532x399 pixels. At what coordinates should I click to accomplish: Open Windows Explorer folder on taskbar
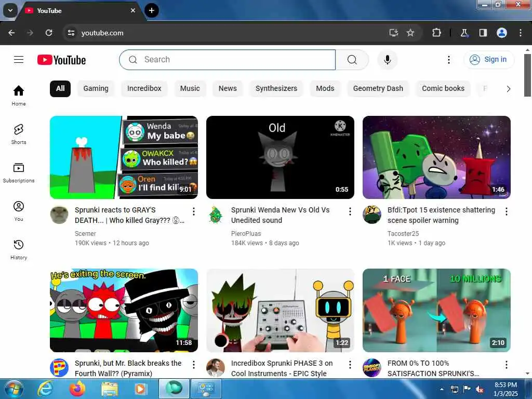(x=109, y=389)
